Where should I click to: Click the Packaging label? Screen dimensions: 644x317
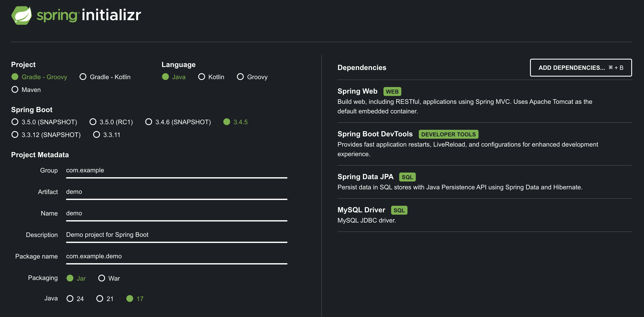43,278
